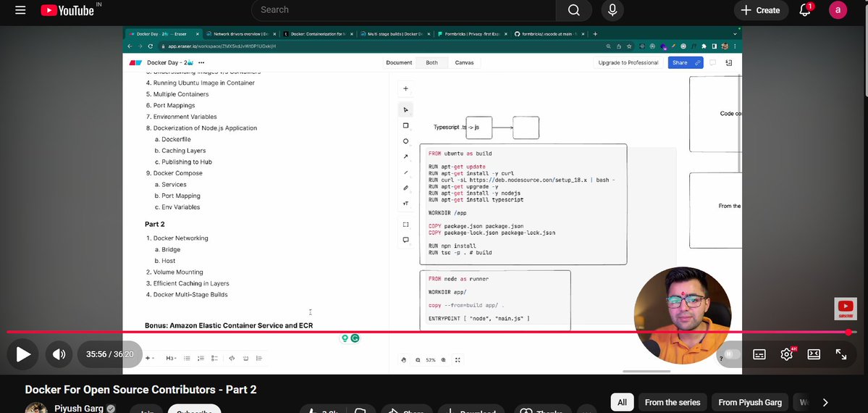Mute the video volume
The height and width of the screenshot is (413, 868).
click(59, 354)
